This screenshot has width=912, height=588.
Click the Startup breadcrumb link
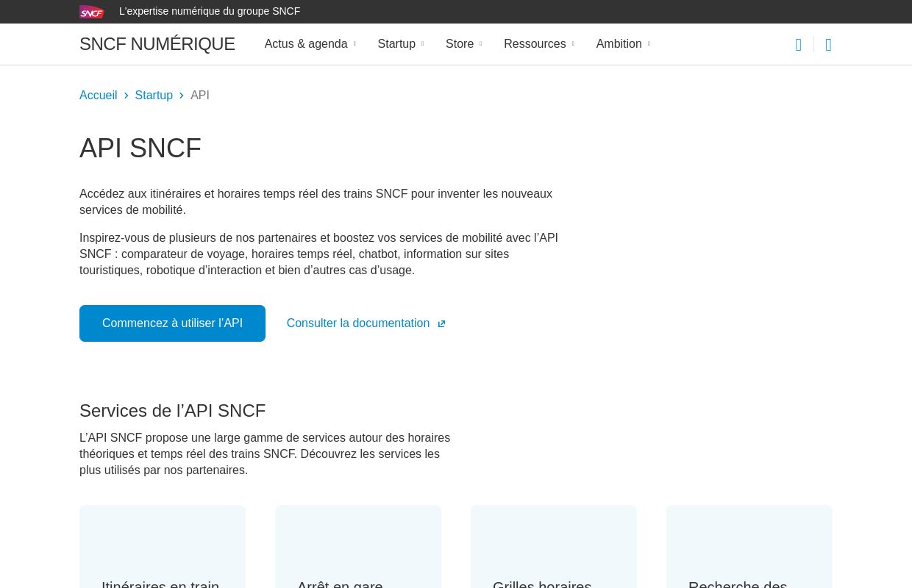pos(154,96)
